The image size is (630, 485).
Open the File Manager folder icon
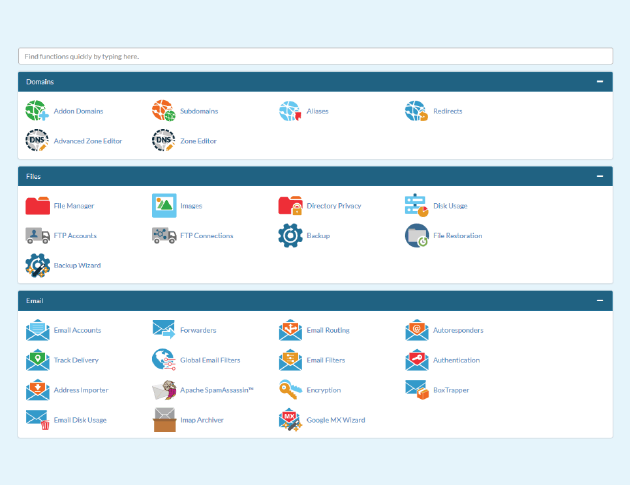pyautogui.click(x=37, y=206)
